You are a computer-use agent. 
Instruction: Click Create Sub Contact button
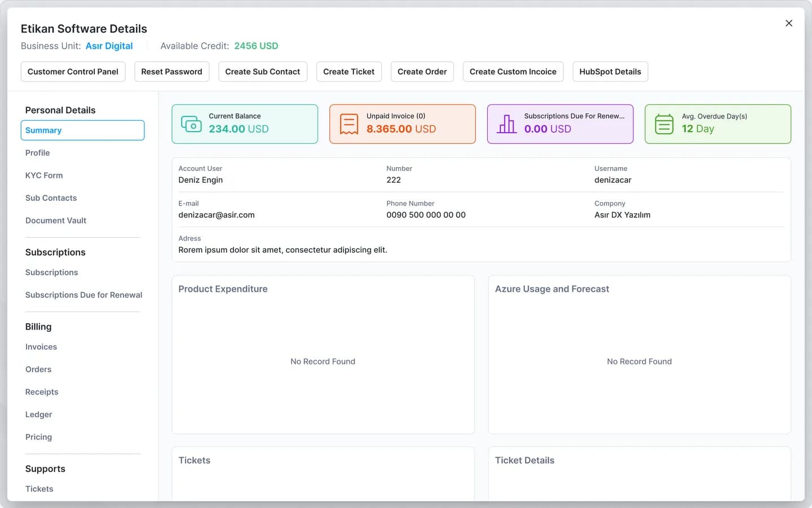pos(262,72)
